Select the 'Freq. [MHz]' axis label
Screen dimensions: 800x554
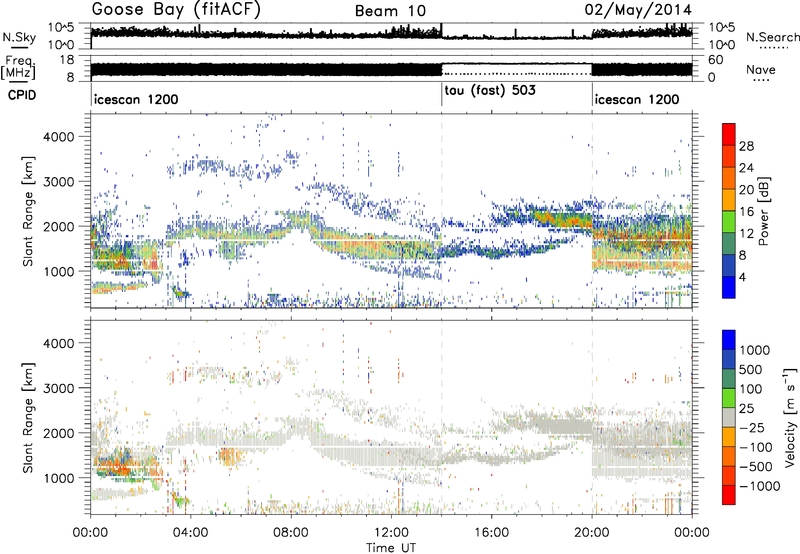tap(19, 68)
